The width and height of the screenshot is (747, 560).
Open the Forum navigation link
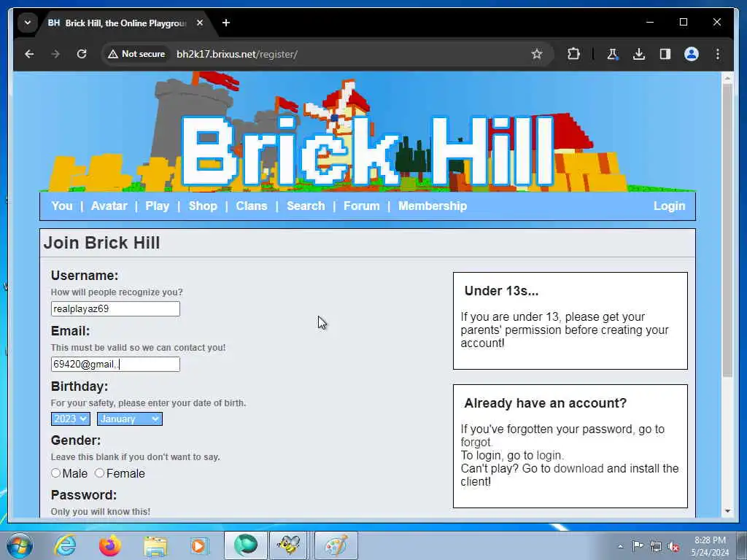pyautogui.click(x=362, y=206)
